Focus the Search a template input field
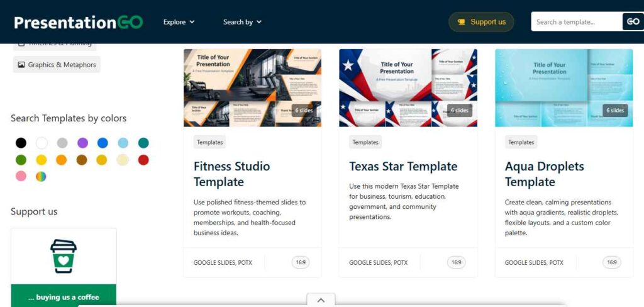This screenshot has height=307, width=644. (577, 22)
